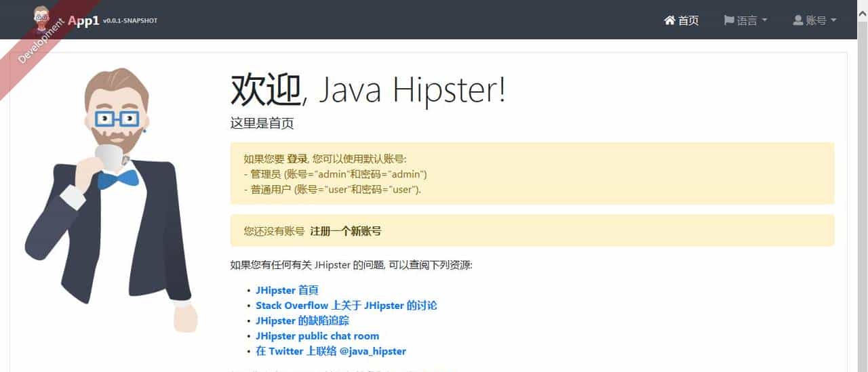Click the JHipster logo in the navbar
The image size is (868, 372).
coord(42,19)
